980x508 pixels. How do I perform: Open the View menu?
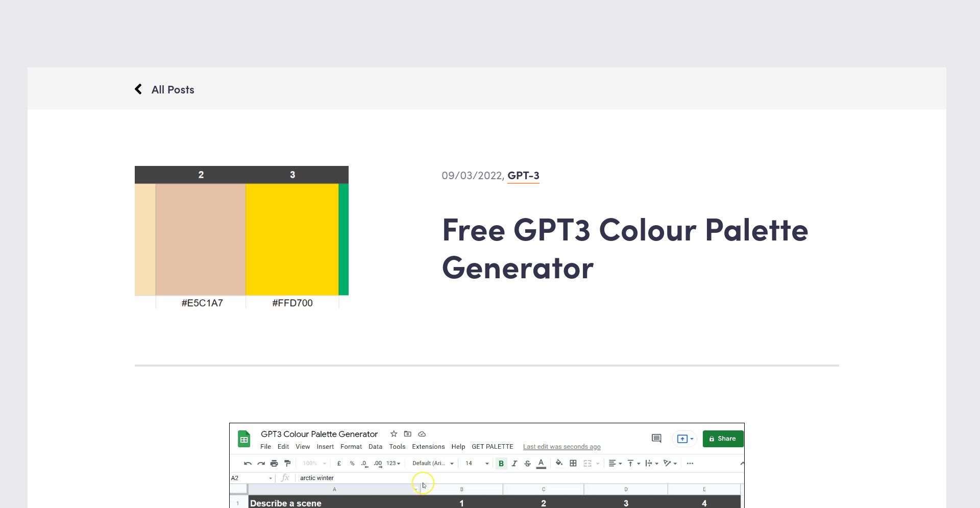click(x=303, y=447)
